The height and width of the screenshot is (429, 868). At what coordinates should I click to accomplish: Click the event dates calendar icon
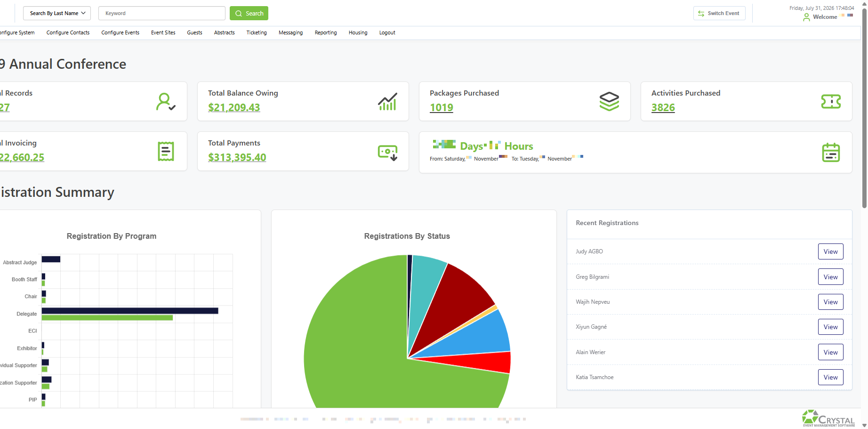coord(831,153)
